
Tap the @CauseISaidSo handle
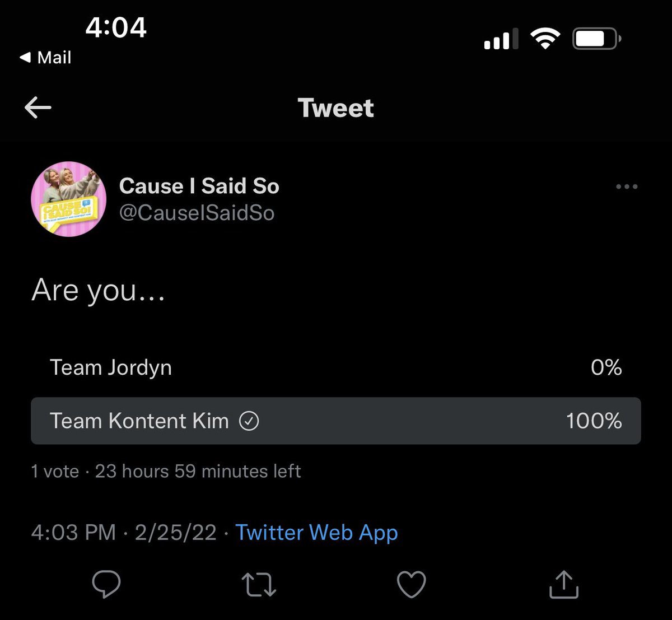point(197,213)
